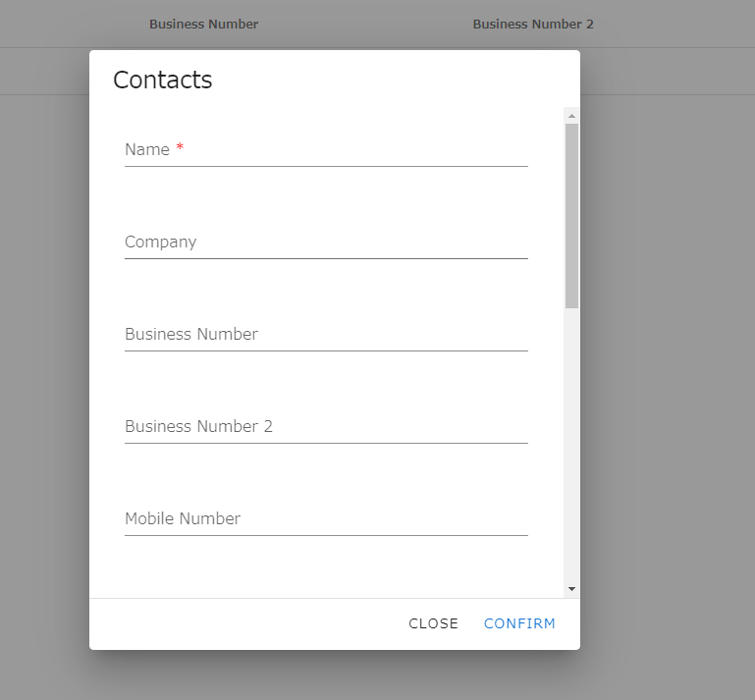Click the CONFIRM button
Viewport: 755px width, 700px height.
point(519,624)
